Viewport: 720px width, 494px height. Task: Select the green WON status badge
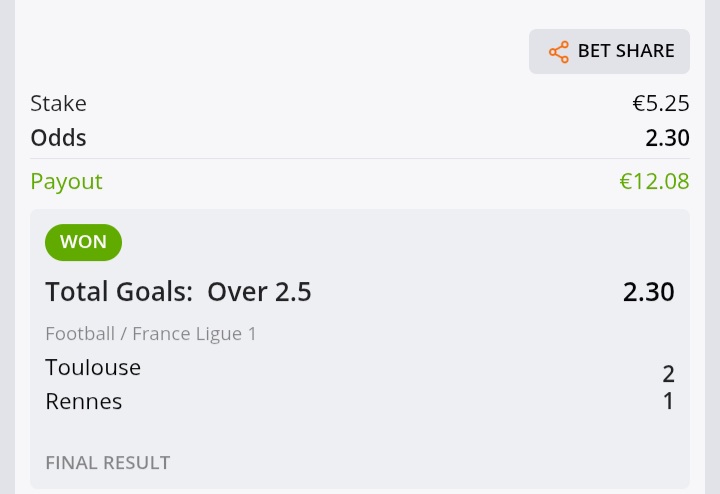tap(84, 242)
